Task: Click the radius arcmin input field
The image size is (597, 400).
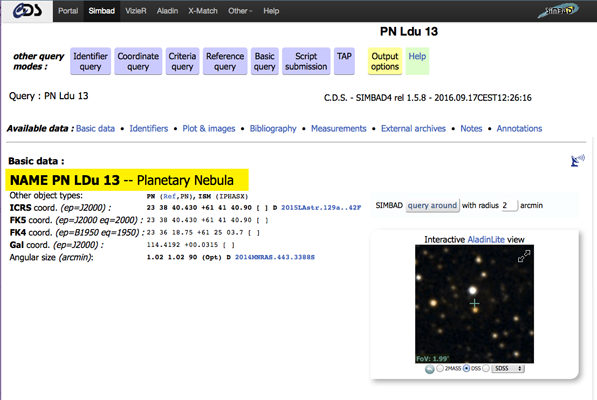Action: point(510,206)
